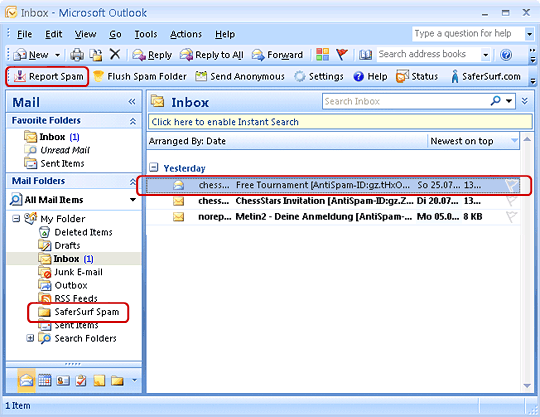Click the Follow Up red flag icon
The image size is (540, 417).
click(342, 54)
